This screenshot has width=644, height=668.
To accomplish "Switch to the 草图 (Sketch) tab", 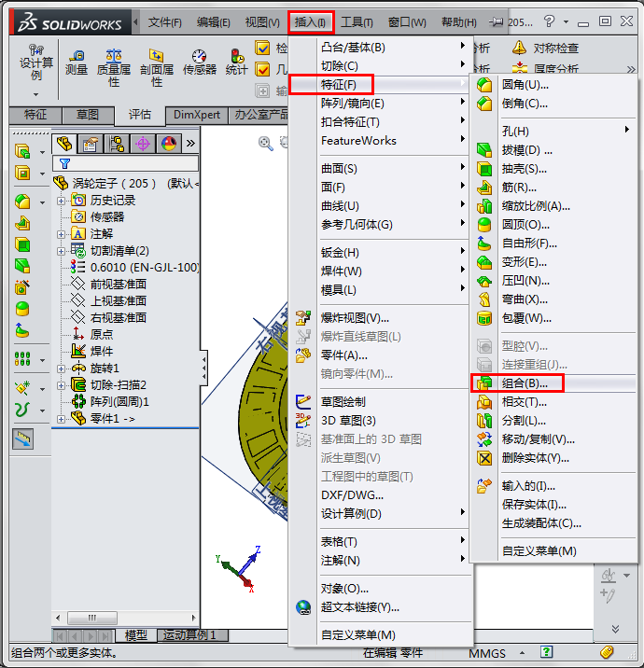I will 88,115.
